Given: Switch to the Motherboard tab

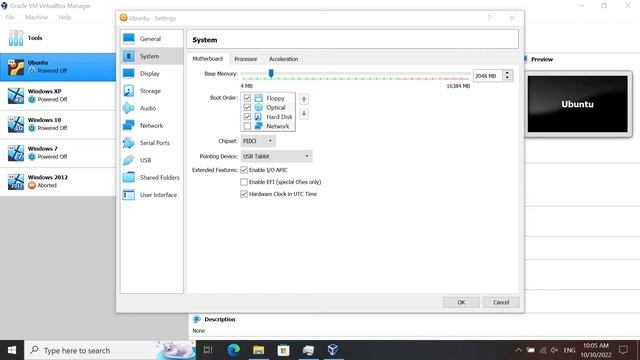Looking at the screenshot, I should click(x=208, y=59).
